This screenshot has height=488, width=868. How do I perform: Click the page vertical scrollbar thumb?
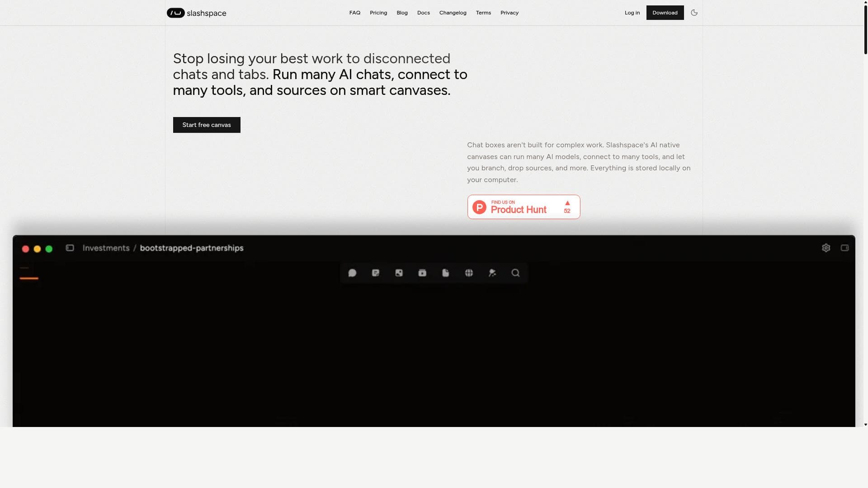click(866, 29)
